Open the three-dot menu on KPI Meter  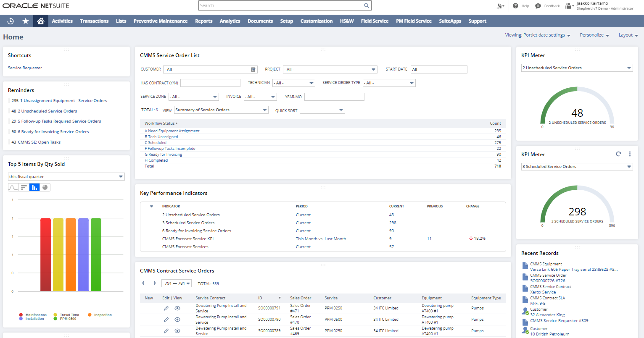(x=630, y=154)
